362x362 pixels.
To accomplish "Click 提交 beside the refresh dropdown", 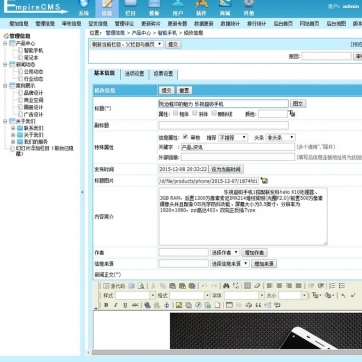I will [x=173, y=44].
